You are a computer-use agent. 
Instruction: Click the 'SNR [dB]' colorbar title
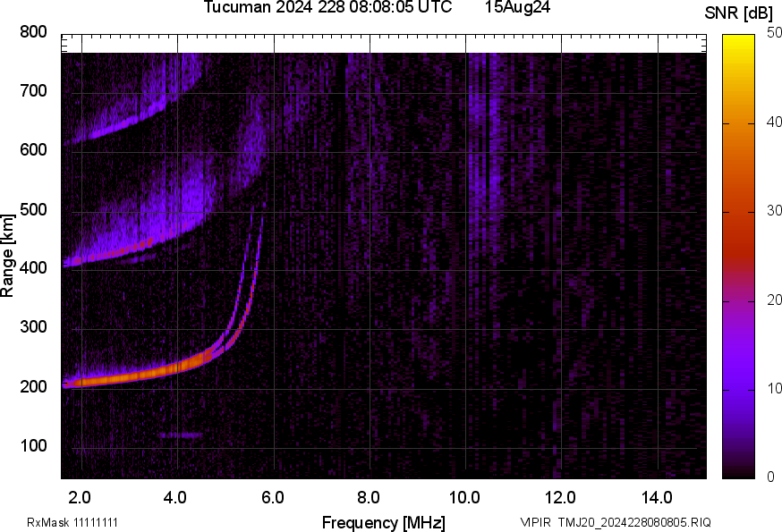[x=739, y=13]
